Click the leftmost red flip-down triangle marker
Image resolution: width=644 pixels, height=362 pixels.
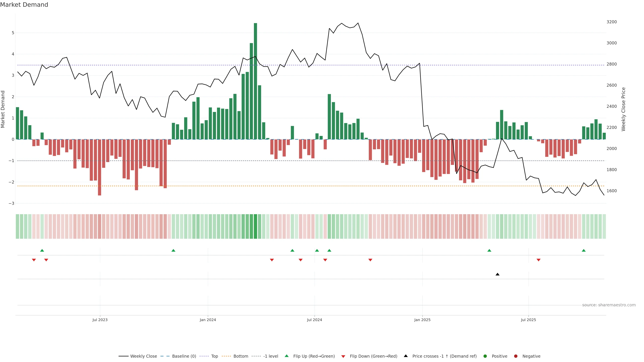[x=34, y=260]
